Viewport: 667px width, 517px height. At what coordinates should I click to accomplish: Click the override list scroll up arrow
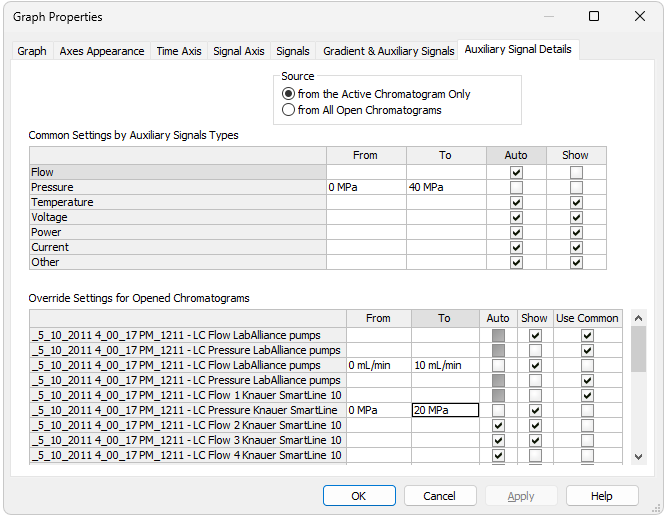point(638,318)
